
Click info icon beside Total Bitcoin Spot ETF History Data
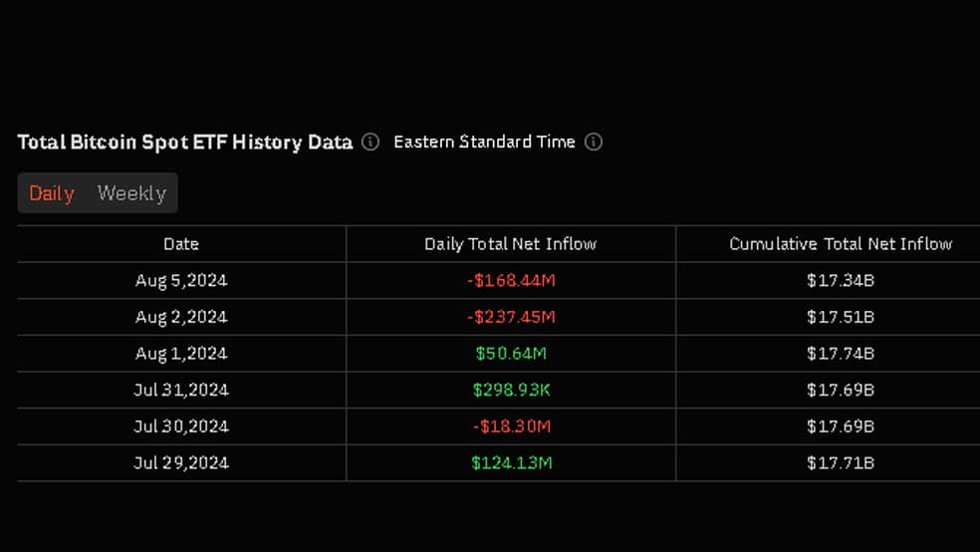tap(370, 141)
